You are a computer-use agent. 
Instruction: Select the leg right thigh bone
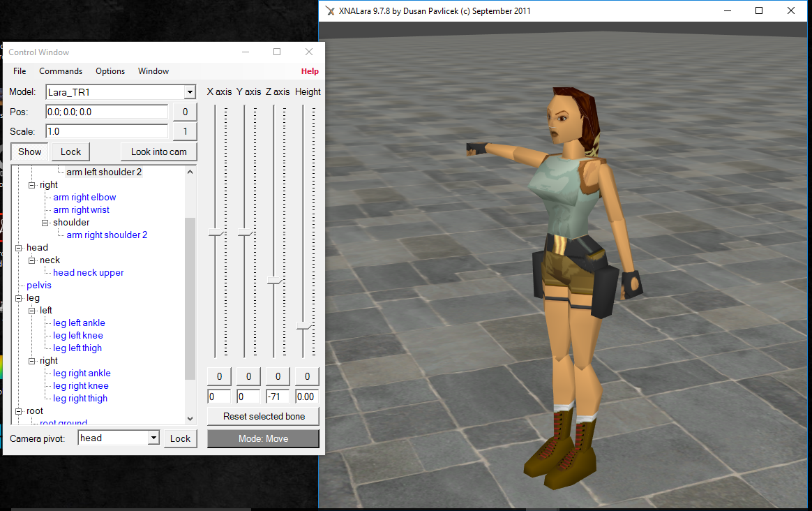click(80, 398)
